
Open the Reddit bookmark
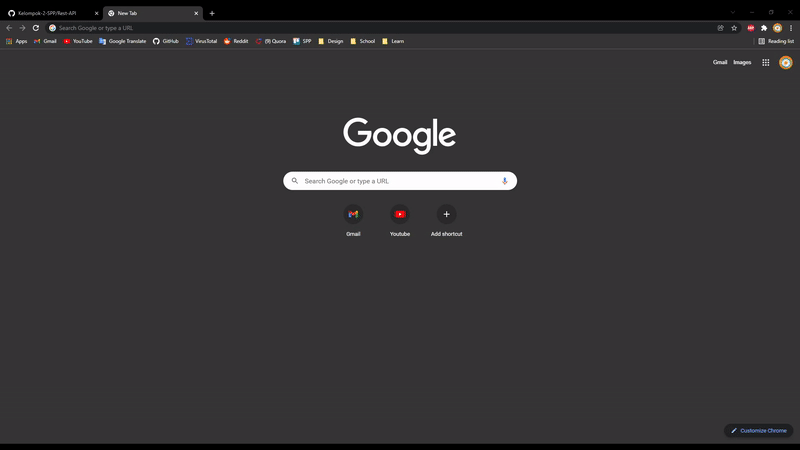pyautogui.click(x=236, y=41)
